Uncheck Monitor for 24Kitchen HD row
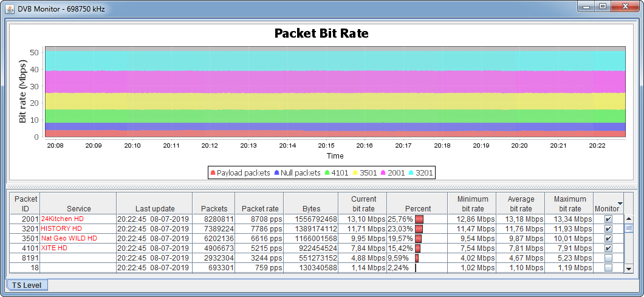 (x=608, y=219)
